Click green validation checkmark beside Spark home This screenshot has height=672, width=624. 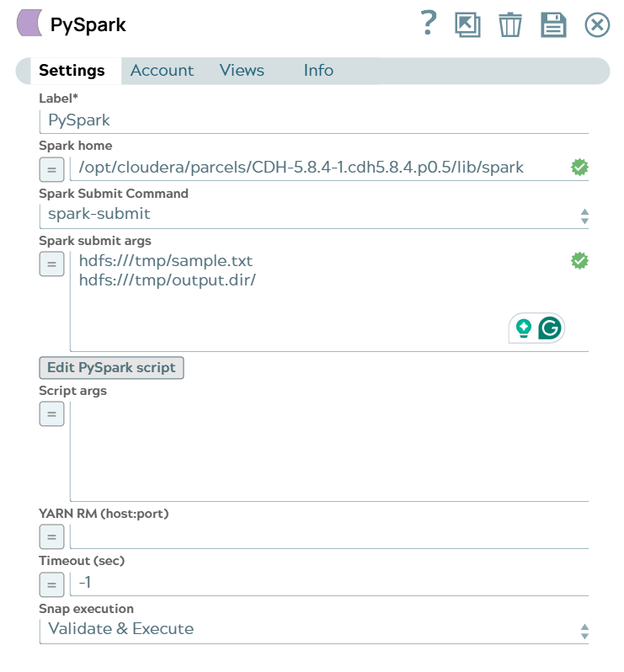[x=579, y=167]
